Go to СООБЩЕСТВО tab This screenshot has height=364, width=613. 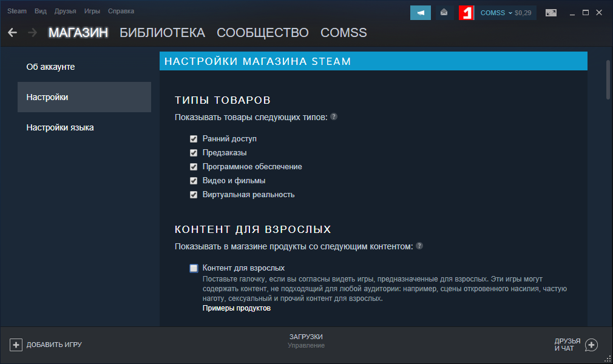263,32
